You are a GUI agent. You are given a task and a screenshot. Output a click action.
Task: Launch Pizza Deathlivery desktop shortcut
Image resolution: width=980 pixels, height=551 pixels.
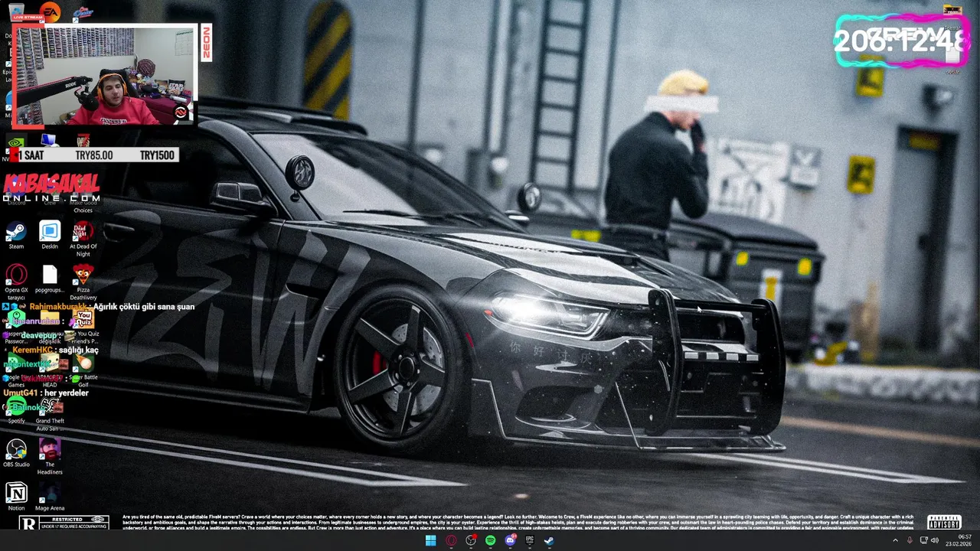[x=83, y=282]
